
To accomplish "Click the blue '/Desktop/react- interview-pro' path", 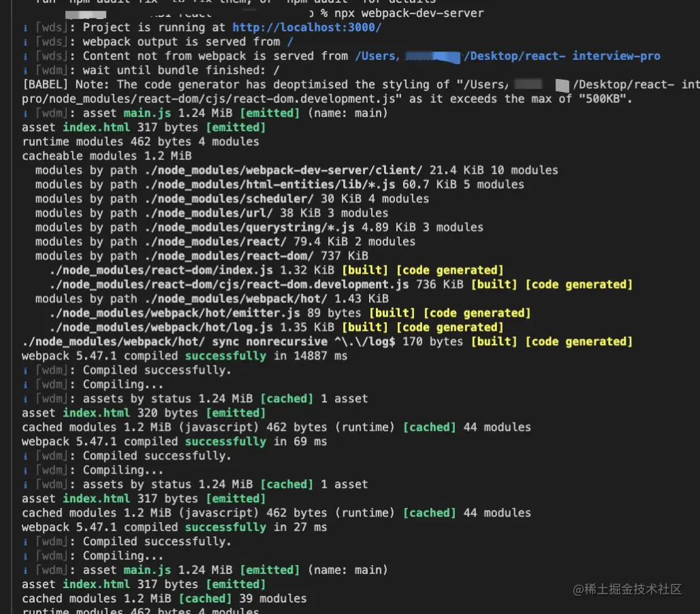I will pos(562,56).
